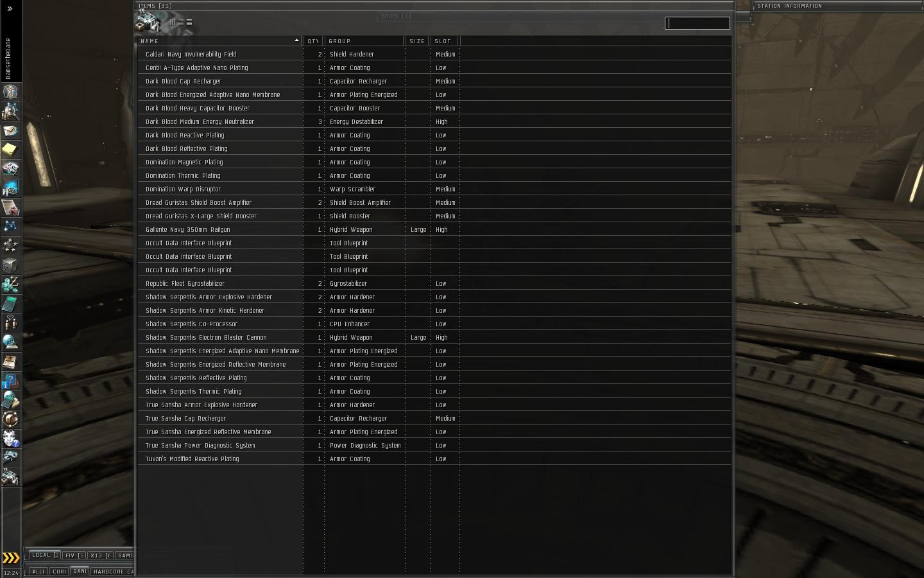Select Dark Blood Heavy Capacitor Booster
The width and height of the screenshot is (924, 578).
point(434,108)
